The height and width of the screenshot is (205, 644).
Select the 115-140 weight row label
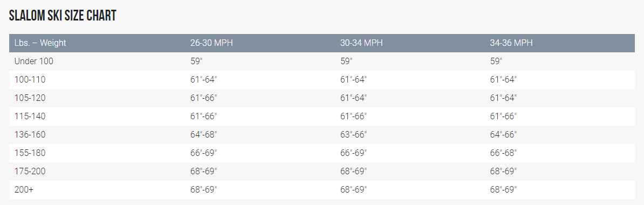30,117
